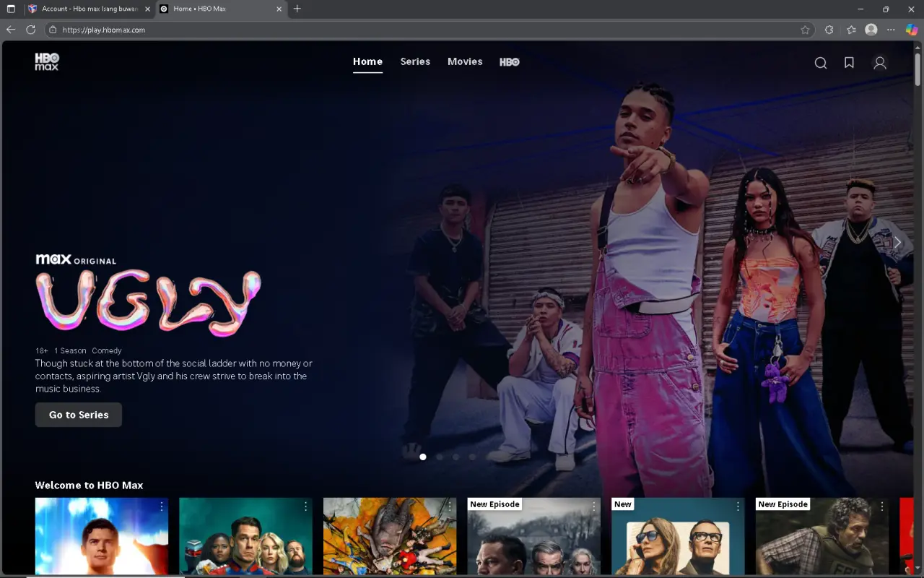924x578 pixels.
Task: Click the Welcome to HBO Max heading
Action: coord(90,486)
